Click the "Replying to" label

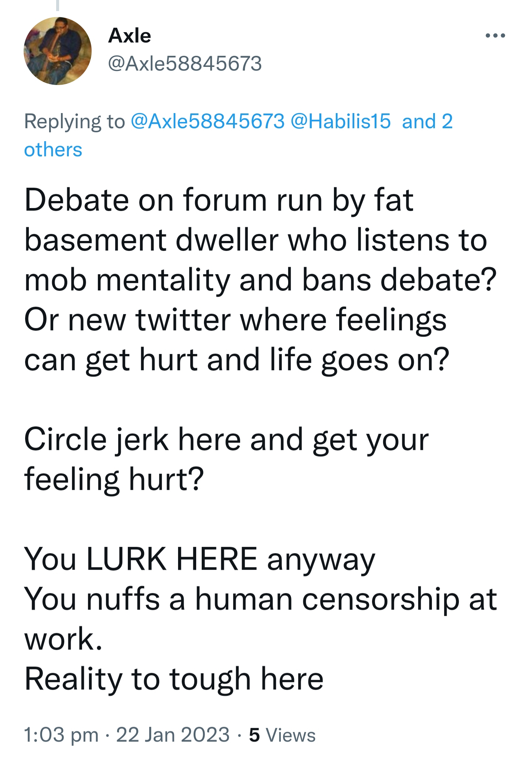pos(75,121)
